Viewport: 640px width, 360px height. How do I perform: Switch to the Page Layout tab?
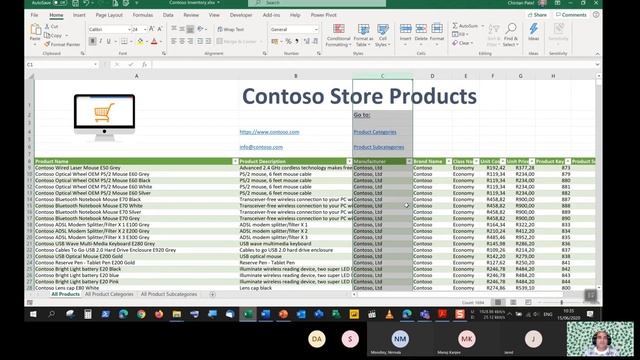coord(109,15)
